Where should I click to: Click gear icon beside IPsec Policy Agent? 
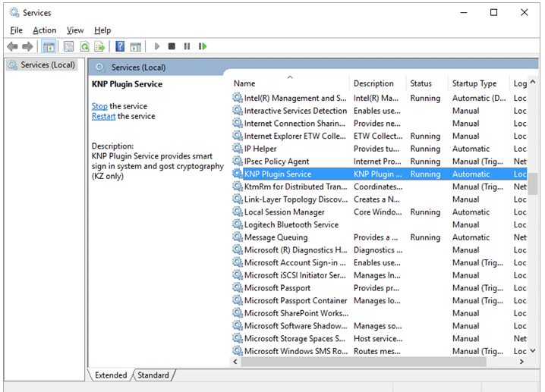click(238, 161)
